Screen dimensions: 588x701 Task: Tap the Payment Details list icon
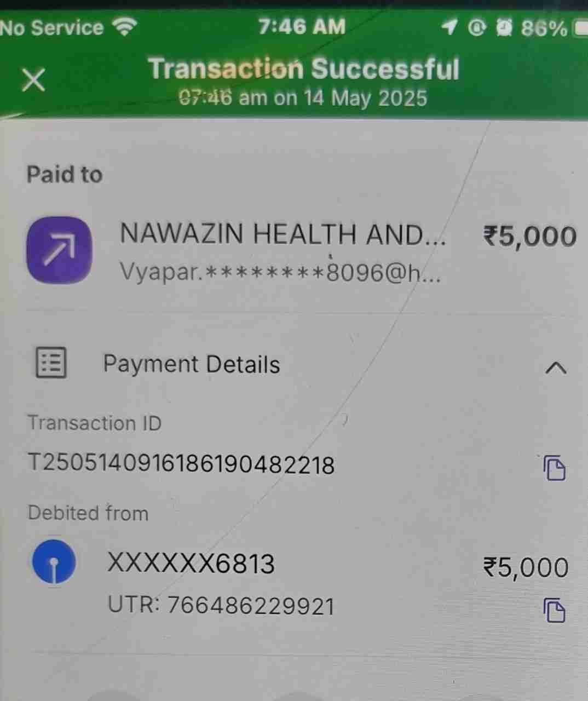tap(51, 363)
